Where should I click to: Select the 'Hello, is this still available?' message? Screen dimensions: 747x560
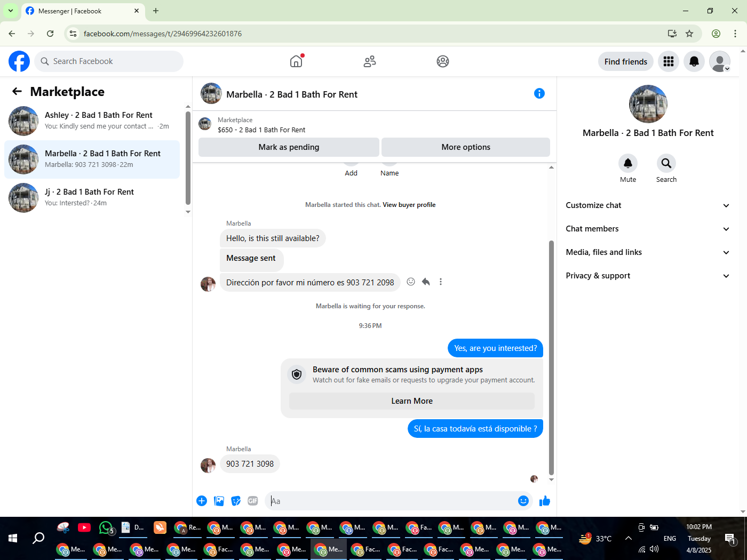273,238
